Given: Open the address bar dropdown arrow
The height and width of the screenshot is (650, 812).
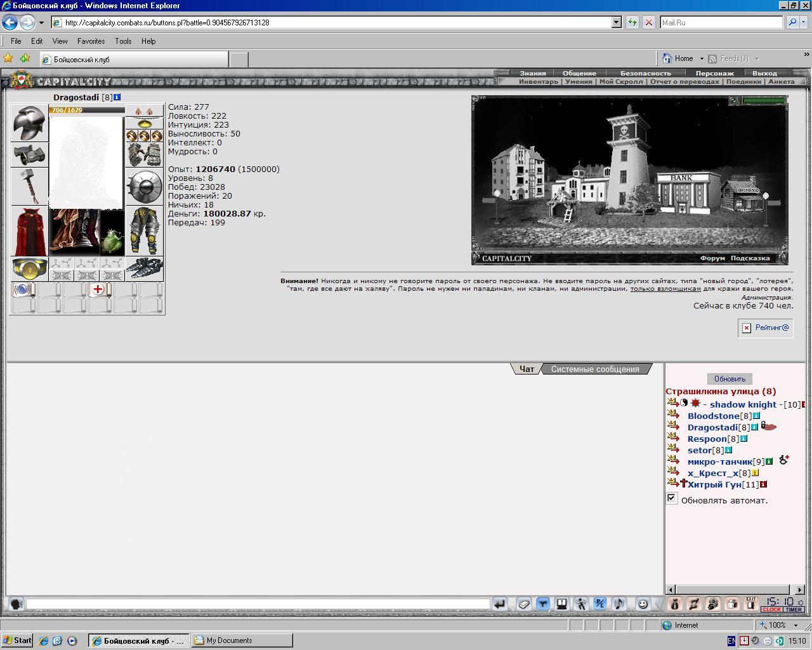Looking at the screenshot, I should point(616,22).
